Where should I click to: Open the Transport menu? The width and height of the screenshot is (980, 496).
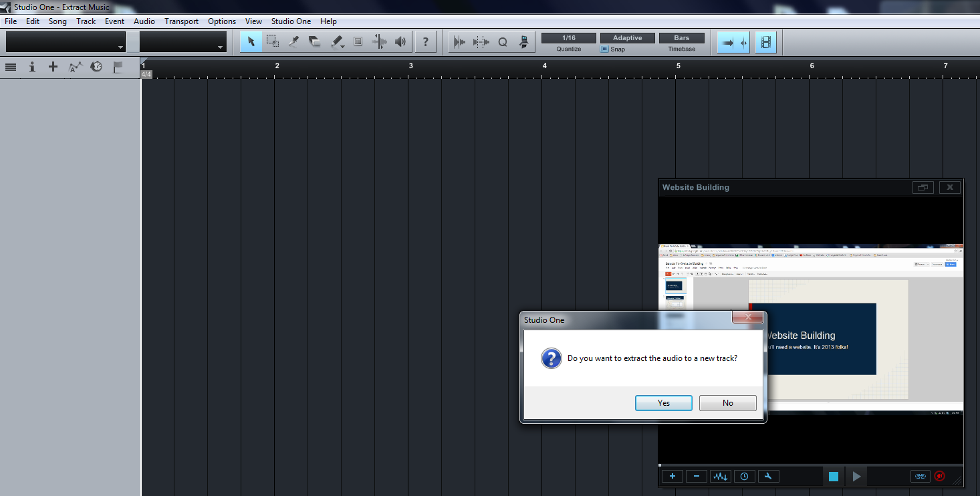point(182,21)
